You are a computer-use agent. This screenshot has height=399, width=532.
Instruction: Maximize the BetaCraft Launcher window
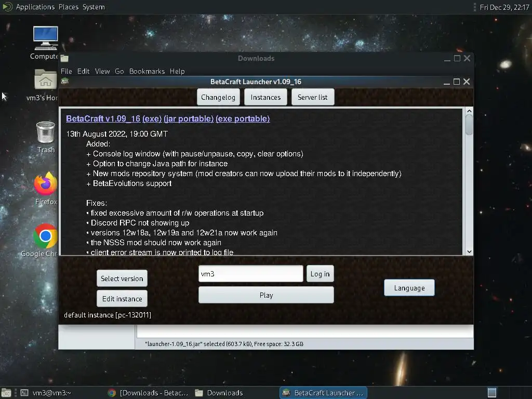(457, 82)
